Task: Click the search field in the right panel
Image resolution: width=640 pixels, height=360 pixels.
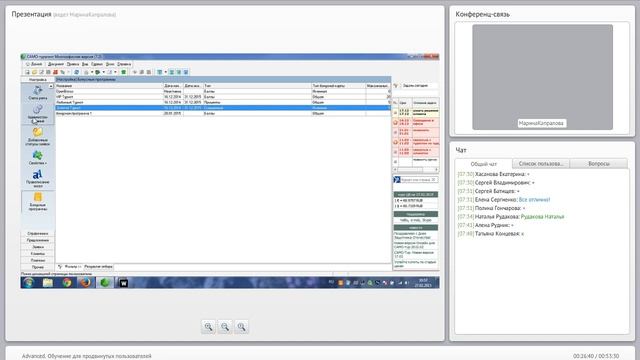Action: (419, 180)
